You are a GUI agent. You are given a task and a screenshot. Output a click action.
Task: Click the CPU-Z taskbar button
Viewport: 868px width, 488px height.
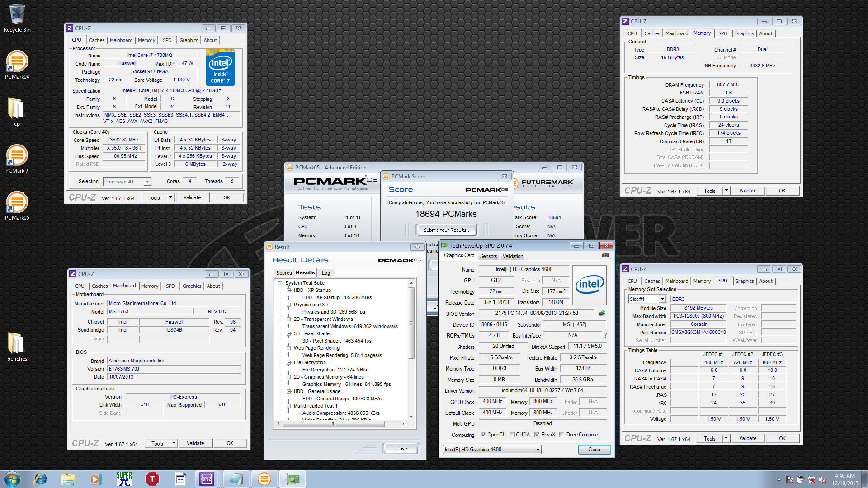207,479
